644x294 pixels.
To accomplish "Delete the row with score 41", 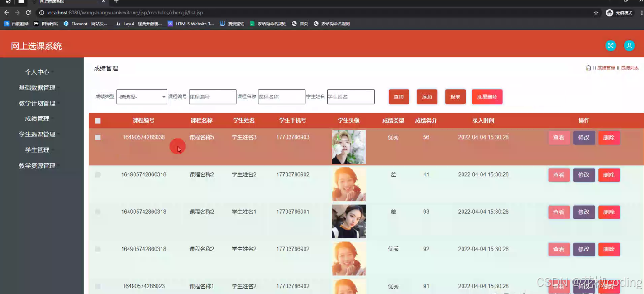I will [x=609, y=175].
